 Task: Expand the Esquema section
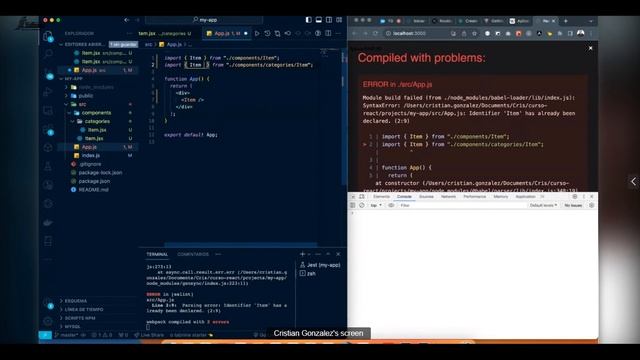[76, 301]
